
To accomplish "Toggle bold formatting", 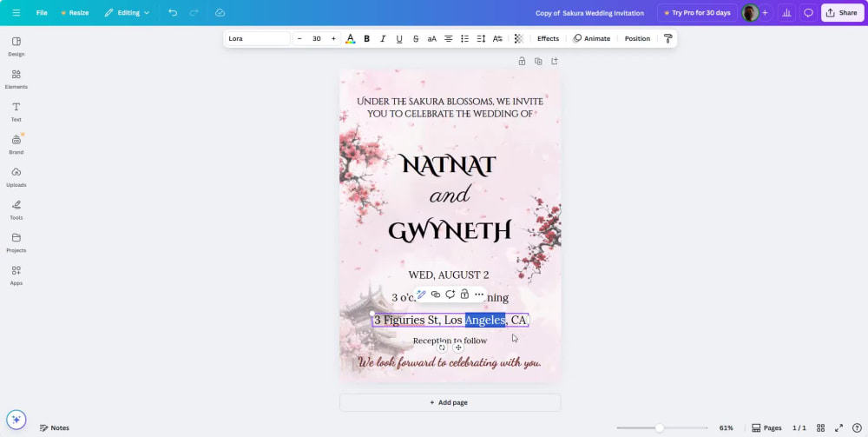I will pos(366,38).
